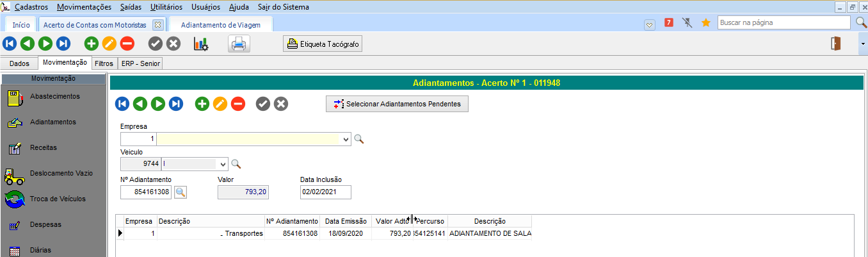
Task: Click the Data Inclusão date field
Action: (x=325, y=192)
